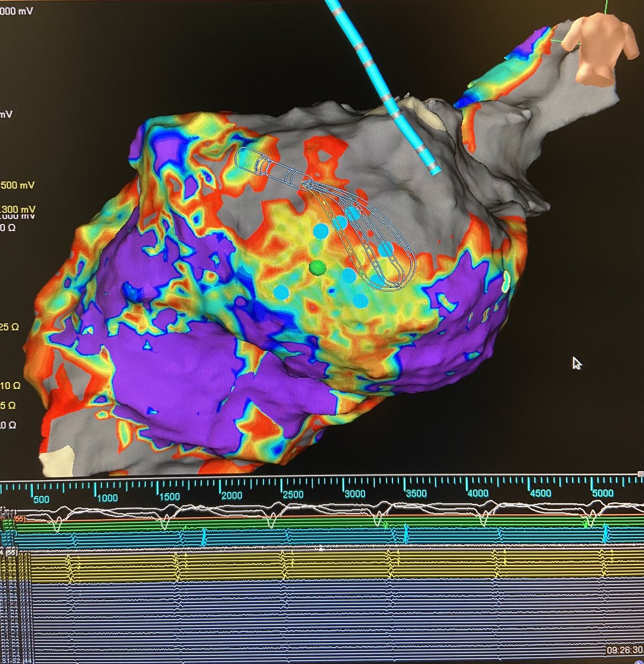Click the 5000 tick on timeline ruler

[603, 493]
